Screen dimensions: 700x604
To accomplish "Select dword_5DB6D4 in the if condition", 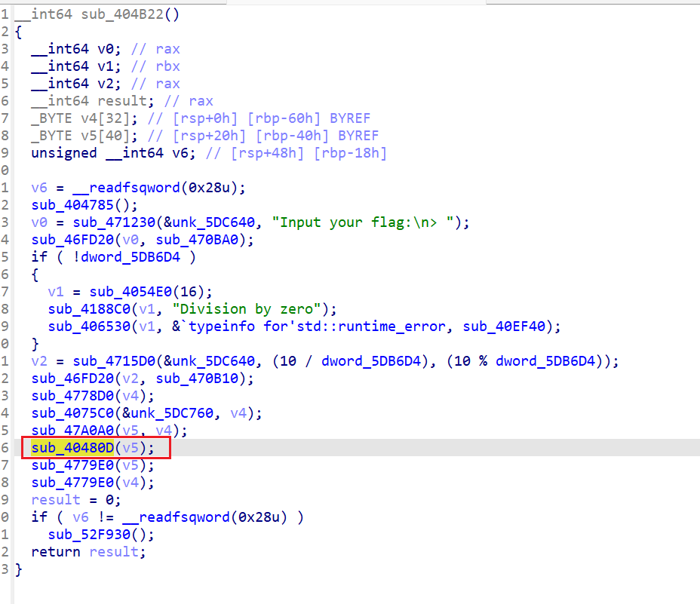I will [130, 257].
